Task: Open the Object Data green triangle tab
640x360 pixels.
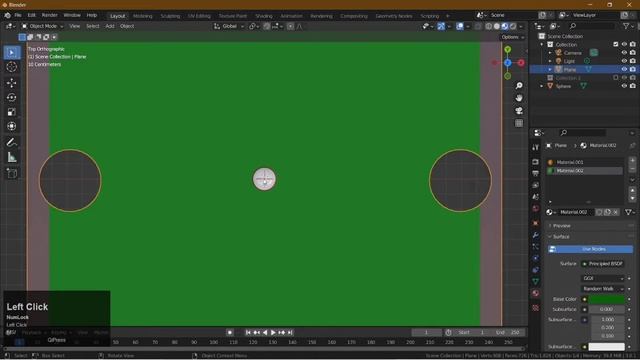Action: point(536,281)
